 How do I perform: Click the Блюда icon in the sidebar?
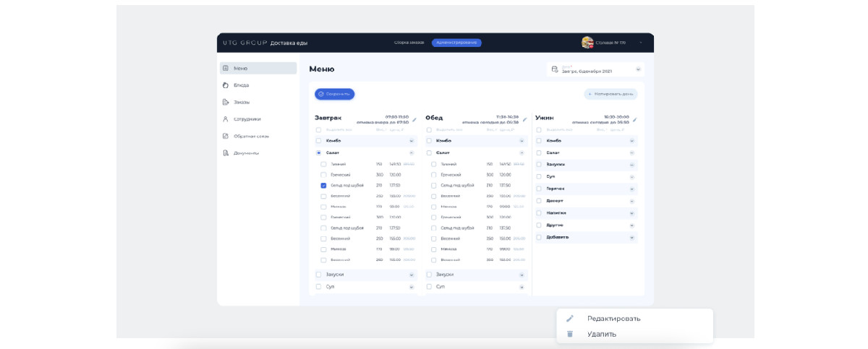point(226,85)
